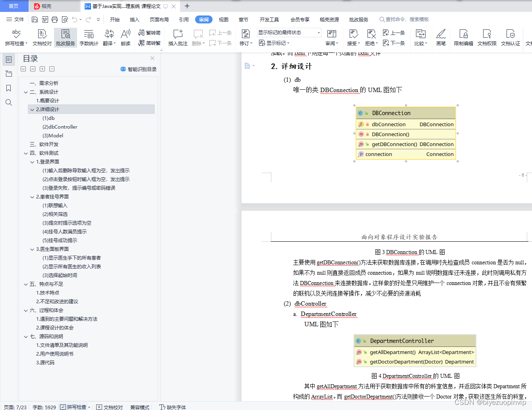
Task: Jump to 3.源代码 in the outline
Action: coord(45,363)
